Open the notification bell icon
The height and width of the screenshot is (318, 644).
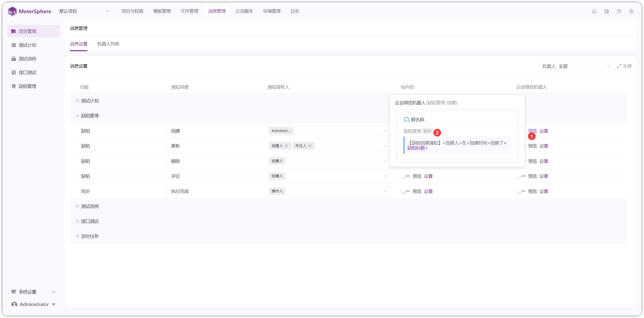[x=594, y=11]
